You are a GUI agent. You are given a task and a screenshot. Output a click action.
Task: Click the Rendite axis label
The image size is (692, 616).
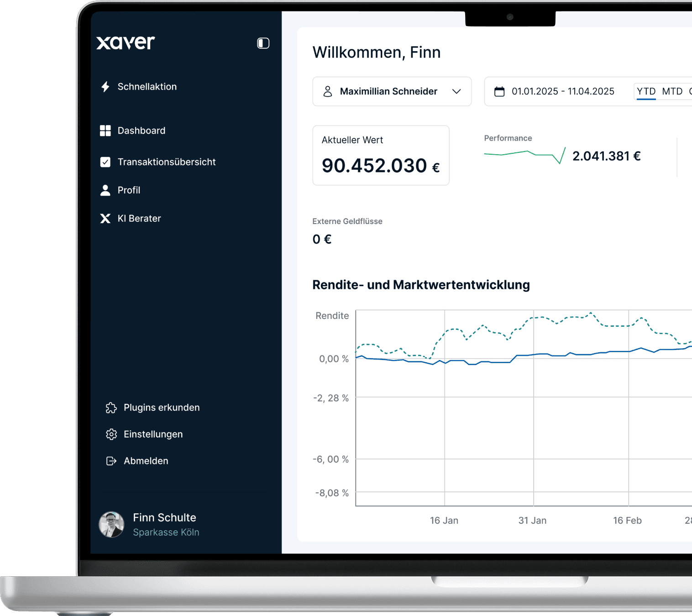point(332,316)
